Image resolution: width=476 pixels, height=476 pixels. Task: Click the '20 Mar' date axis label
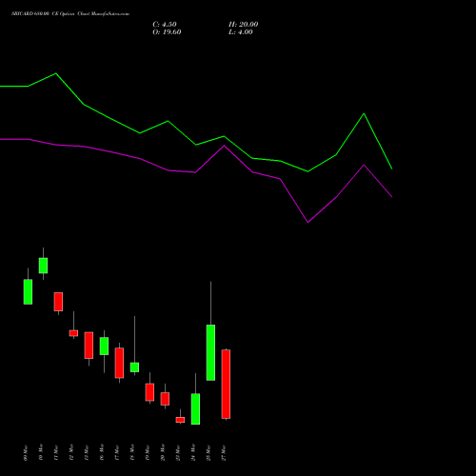click(x=163, y=453)
